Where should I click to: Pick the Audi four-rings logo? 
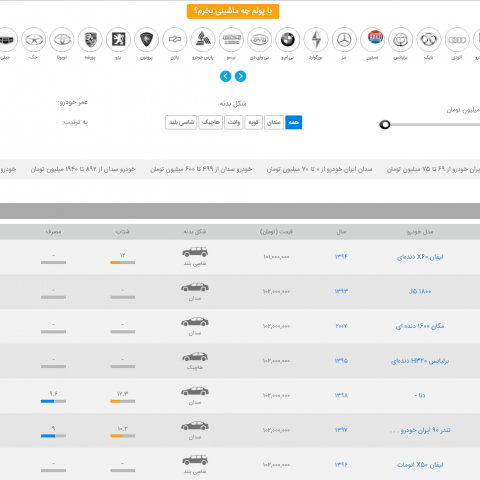[x=457, y=40]
